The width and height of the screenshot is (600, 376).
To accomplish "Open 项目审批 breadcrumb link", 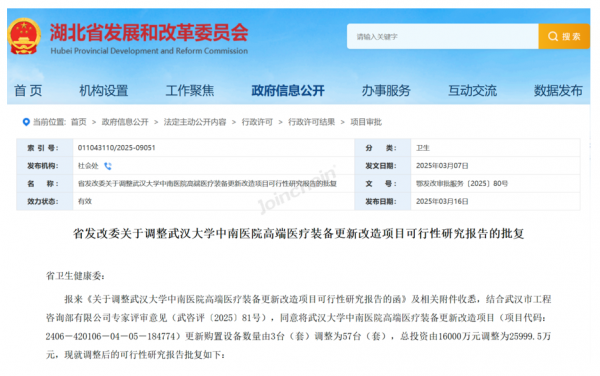I will pos(366,122).
